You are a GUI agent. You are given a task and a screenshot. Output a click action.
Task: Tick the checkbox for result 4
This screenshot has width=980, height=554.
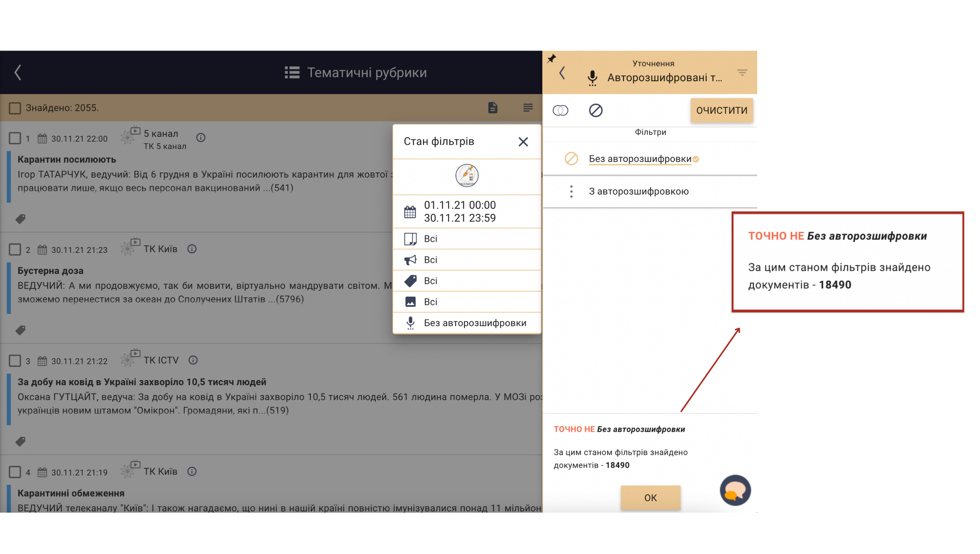15,472
